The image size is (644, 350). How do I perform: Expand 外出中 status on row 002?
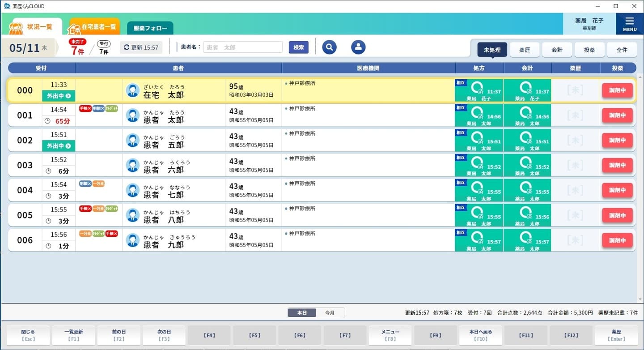59,146
